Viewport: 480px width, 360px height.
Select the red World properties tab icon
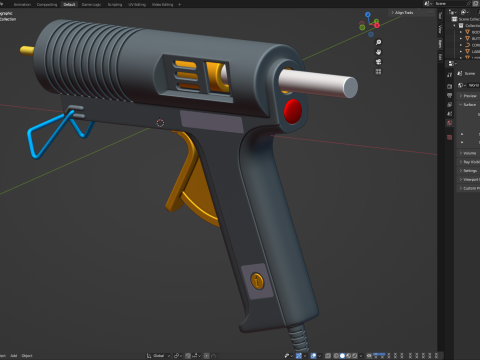click(449, 123)
